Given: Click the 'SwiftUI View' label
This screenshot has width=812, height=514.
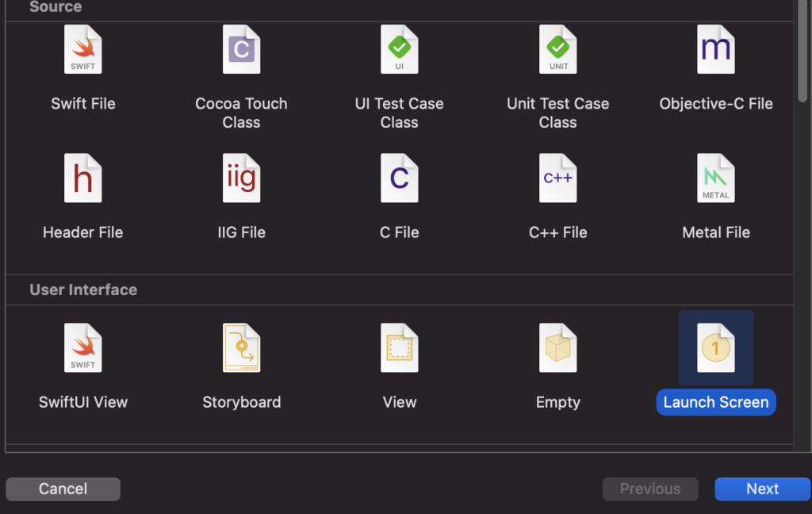Looking at the screenshot, I should coord(82,402).
